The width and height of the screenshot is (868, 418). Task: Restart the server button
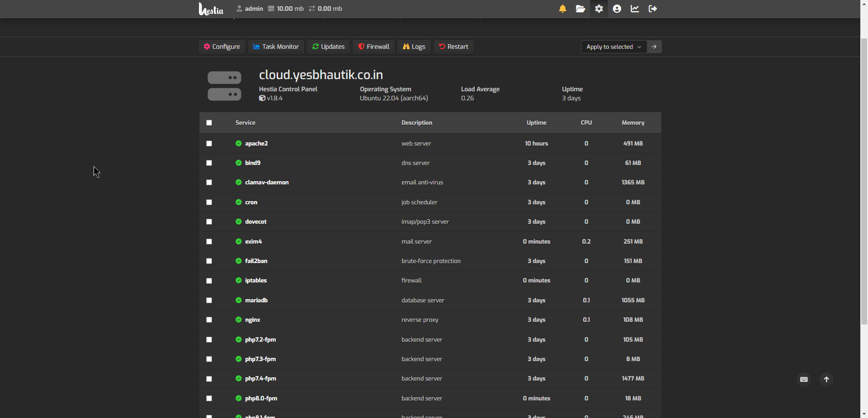(x=454, y=47)
